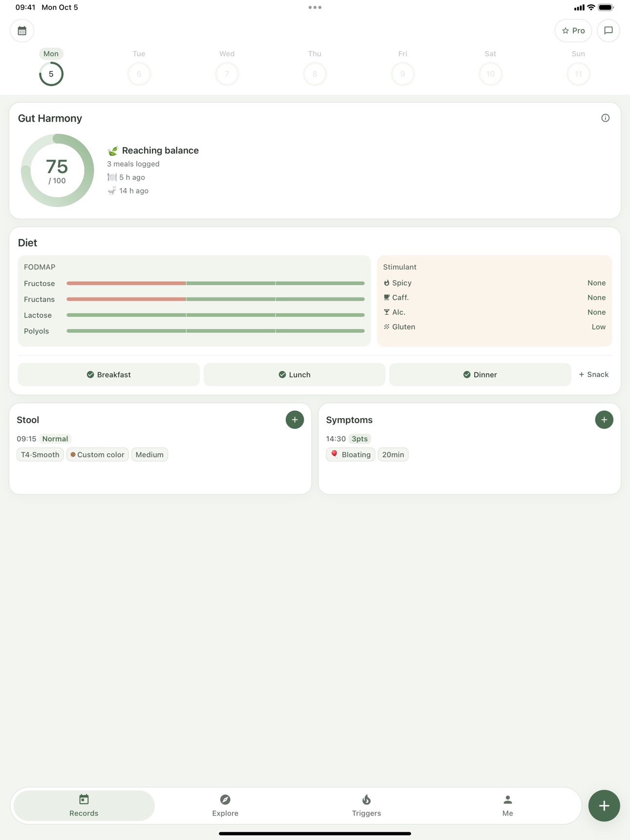Upgrade via the Pro button
The width and height of the screenshot is (630, 840).
tap(573, 31)
